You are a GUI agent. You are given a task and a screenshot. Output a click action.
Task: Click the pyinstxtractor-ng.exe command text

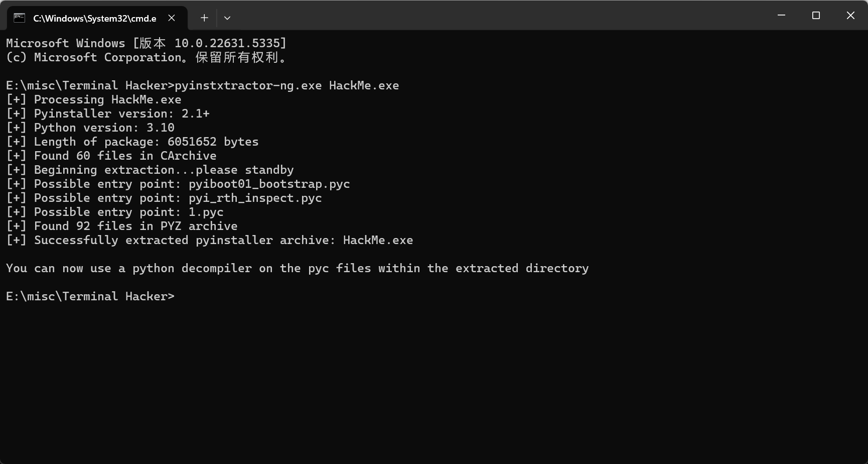point(248,85)
